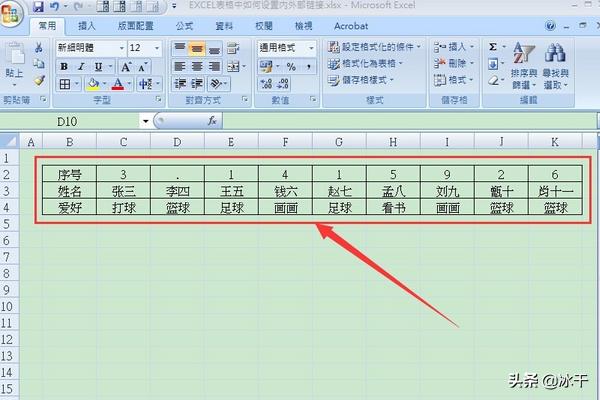The image size is (600, 400).
Task: Apply yellow fill color
Action: [93, 84]
